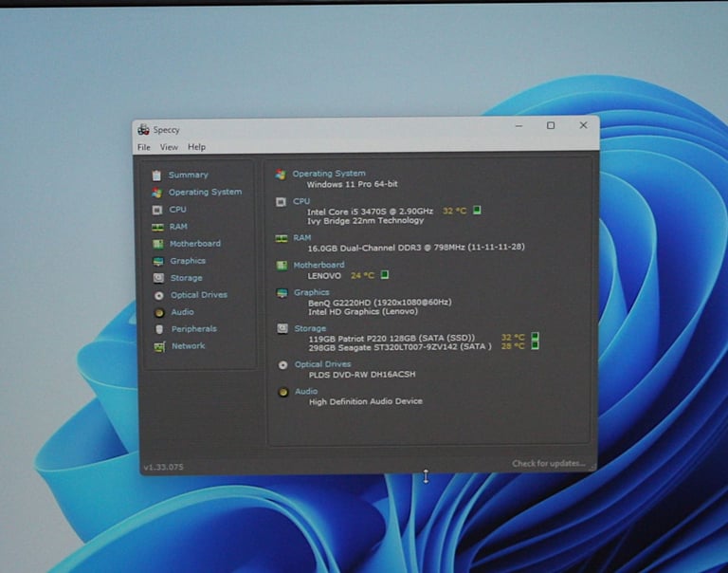Click the CPU temperature '32 °C' value

[455, 211]
